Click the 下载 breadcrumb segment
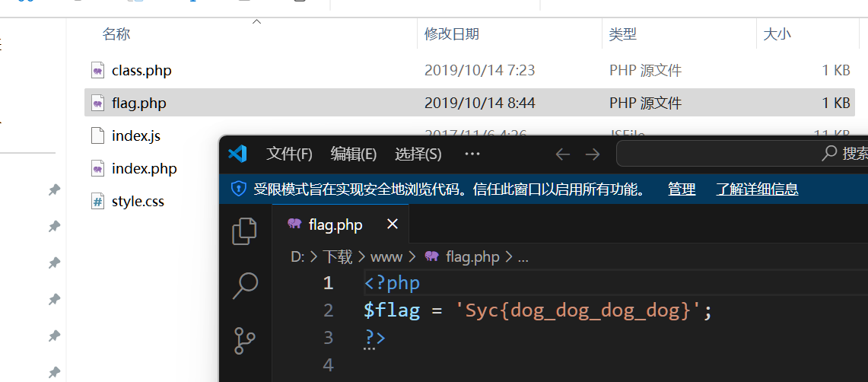The height and width of the screenshot is (382, 868). point(337,257)
